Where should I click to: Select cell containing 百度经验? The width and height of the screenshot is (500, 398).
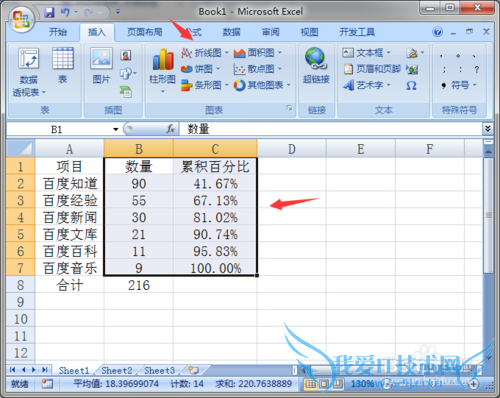(70, 200)
